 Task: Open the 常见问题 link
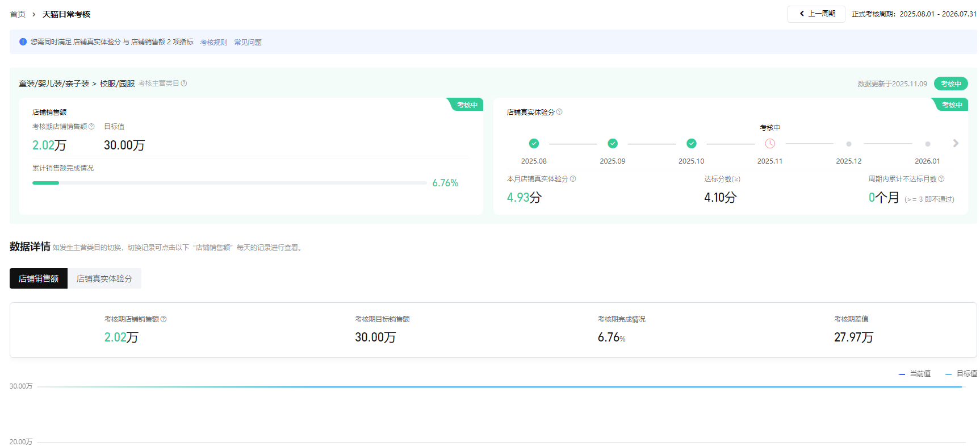click(x=248, y=43)
